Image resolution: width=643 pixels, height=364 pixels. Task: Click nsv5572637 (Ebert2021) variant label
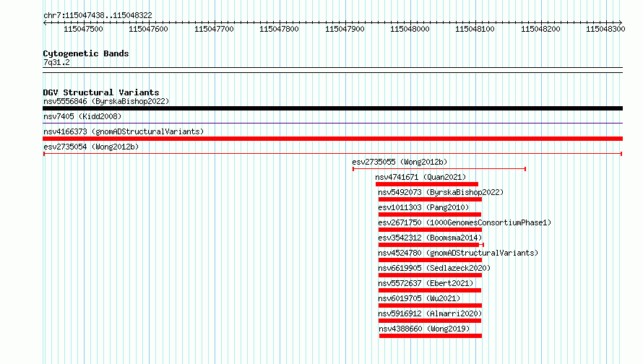point(426,283)
